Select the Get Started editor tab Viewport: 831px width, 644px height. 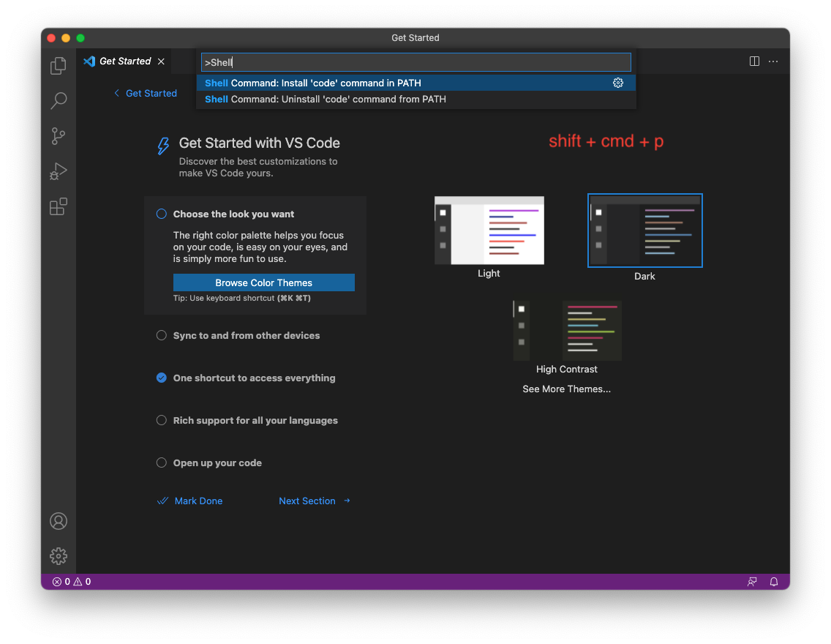click(x=125, y=61)
